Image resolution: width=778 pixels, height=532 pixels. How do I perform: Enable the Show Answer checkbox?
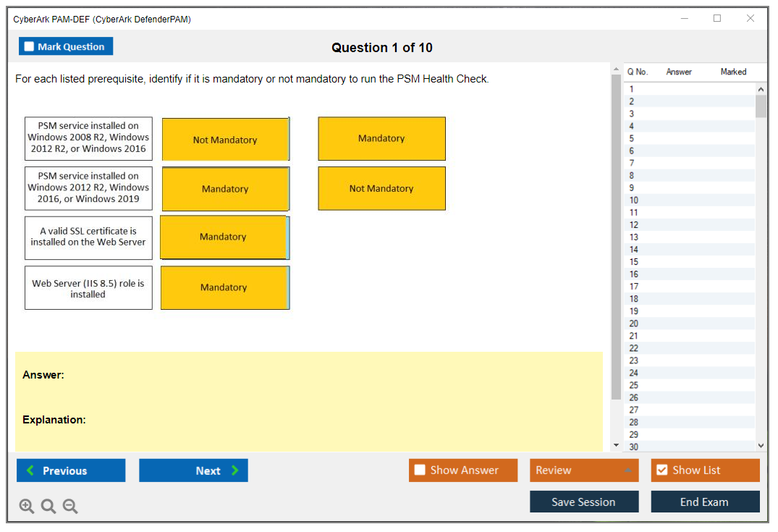[x=420, y=470]
